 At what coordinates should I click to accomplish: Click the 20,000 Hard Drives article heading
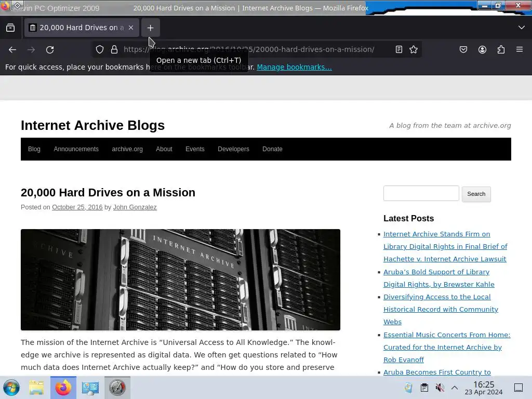[108, 192]
